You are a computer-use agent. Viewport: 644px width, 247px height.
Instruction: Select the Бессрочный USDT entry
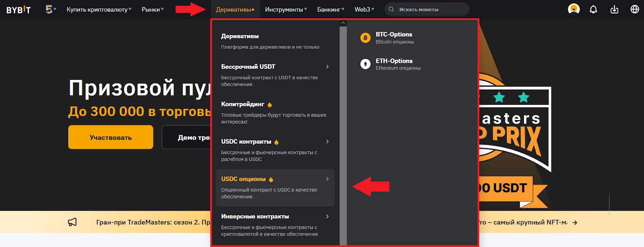coord(275,75)
